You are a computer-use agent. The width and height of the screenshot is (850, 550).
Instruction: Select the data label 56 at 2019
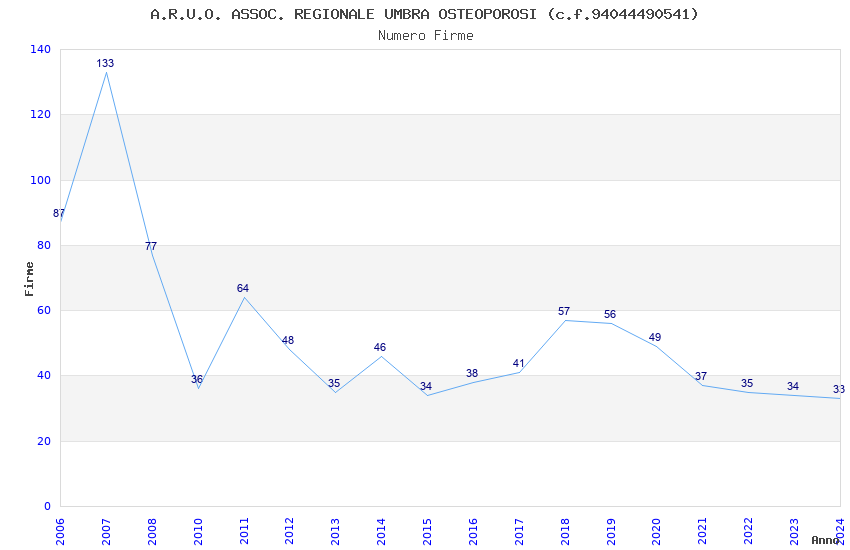point(610,315)
